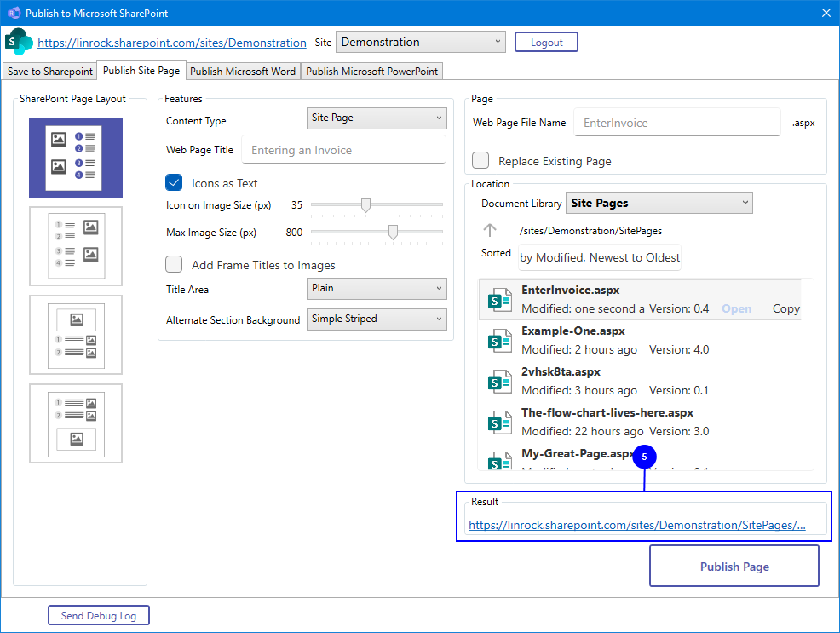Click the numbered callout 5 marker
Screen dimensions: 840x633
pyautogui.click(x=644, y=457)
